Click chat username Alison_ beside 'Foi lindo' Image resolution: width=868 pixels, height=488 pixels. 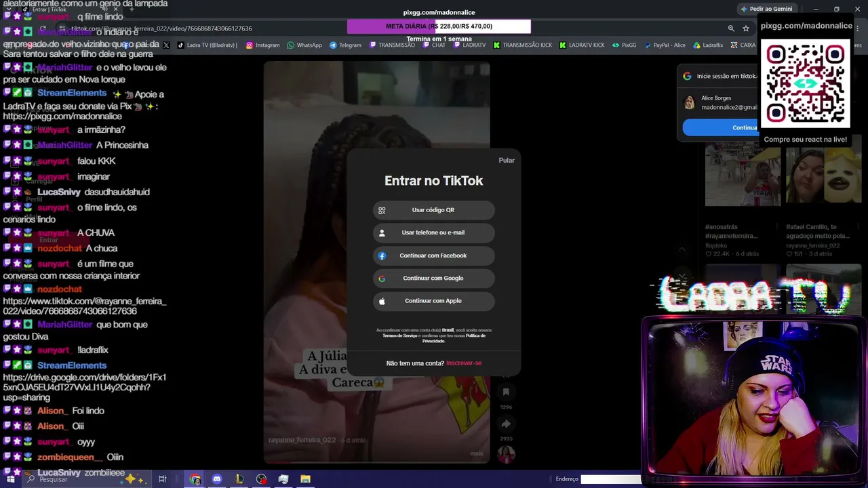point(52,411)
